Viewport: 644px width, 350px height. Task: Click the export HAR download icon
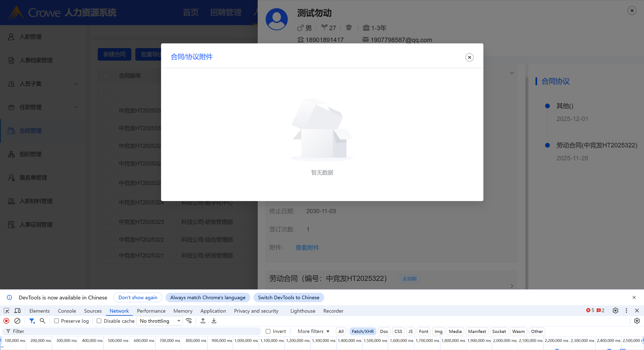coord(214,321)
